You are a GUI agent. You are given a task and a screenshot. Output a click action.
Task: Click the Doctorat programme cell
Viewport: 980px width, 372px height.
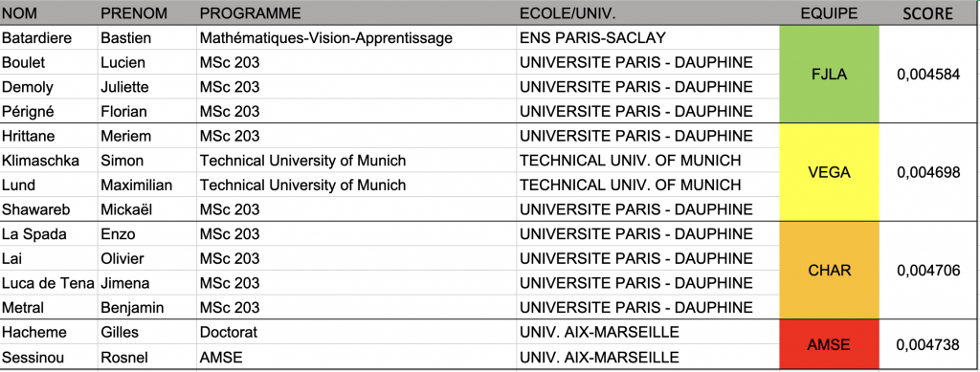[x=356, y=332]
